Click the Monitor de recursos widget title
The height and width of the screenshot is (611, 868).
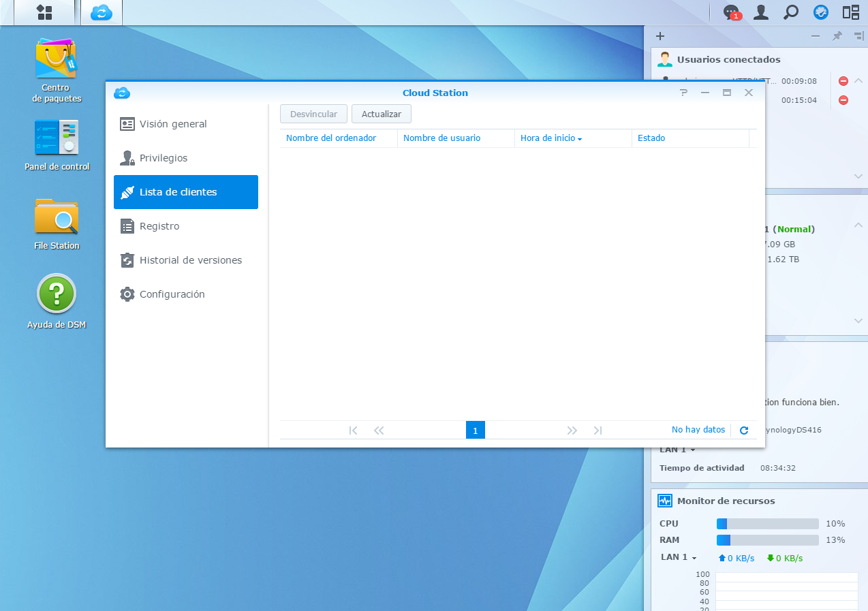pyautogui.click(x=726, y=501)
